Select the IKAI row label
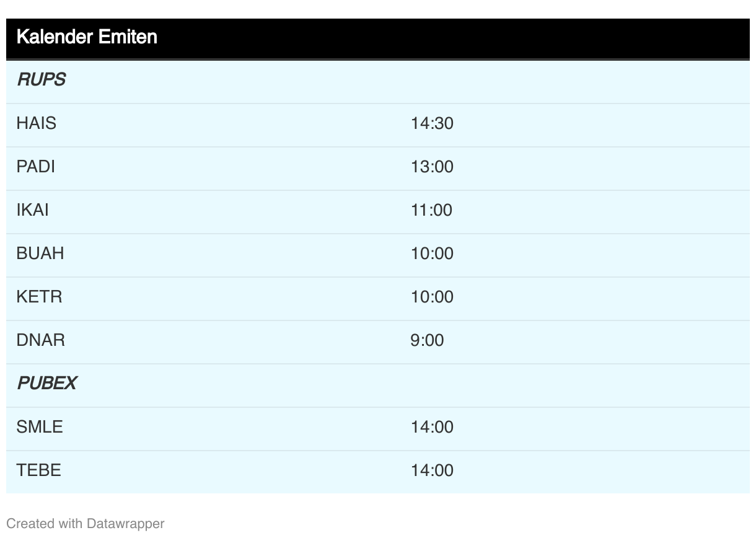 (32, 210)
